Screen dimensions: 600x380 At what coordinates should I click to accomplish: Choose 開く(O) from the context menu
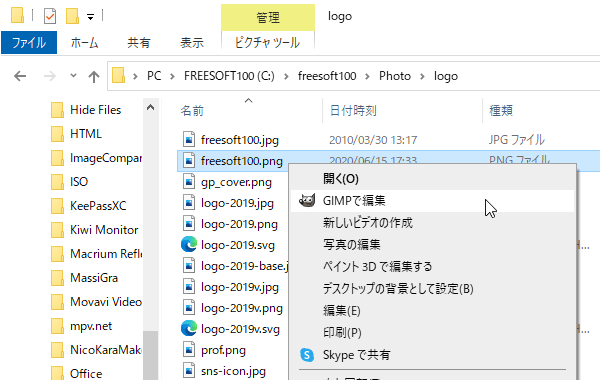click(432, 179)
